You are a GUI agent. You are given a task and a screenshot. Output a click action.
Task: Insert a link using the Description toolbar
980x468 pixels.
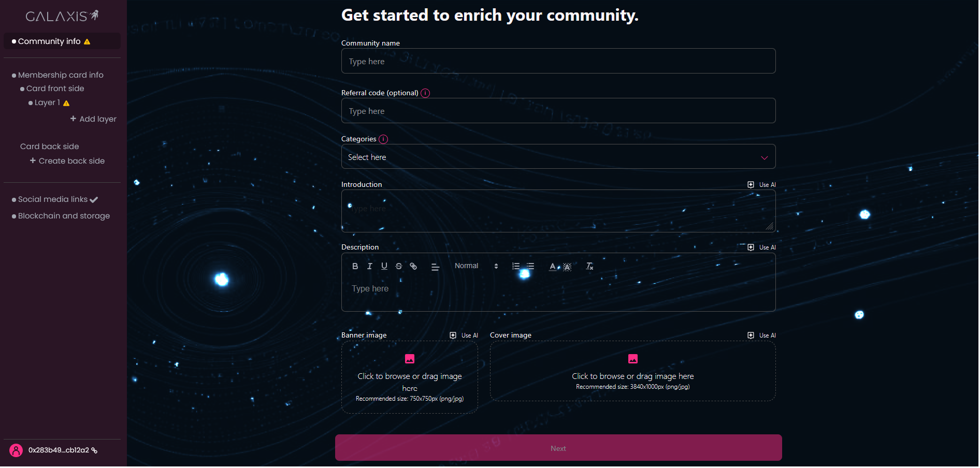coord(413,266)
